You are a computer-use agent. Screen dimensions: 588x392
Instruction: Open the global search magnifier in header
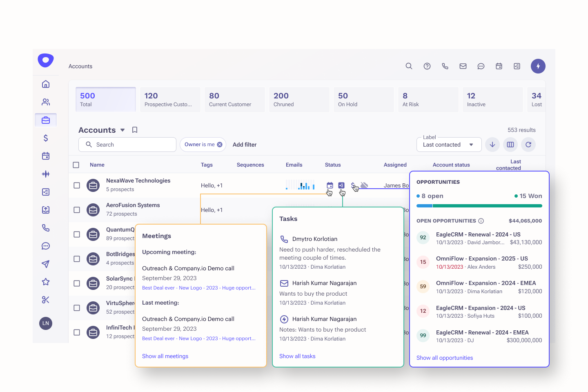click(409, 66)
